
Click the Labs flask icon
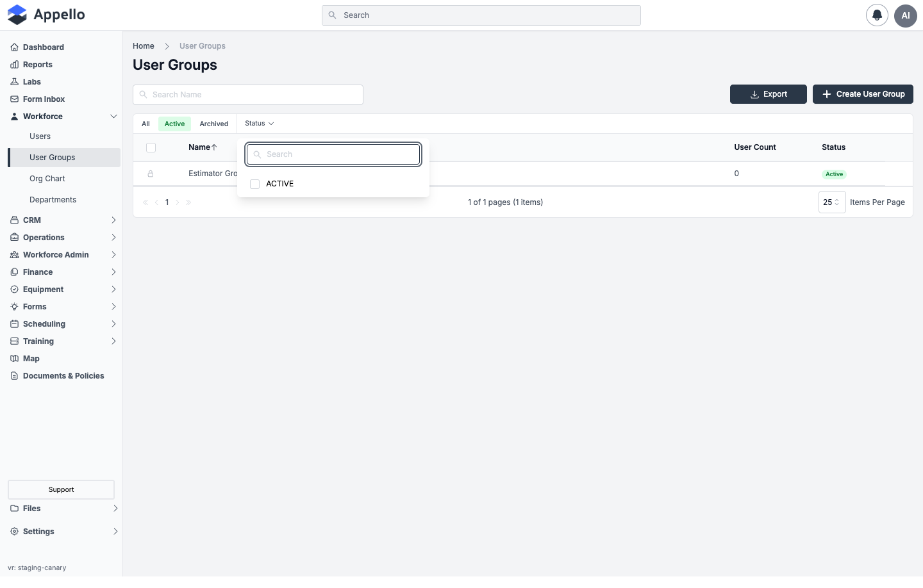tap(14, 82)
